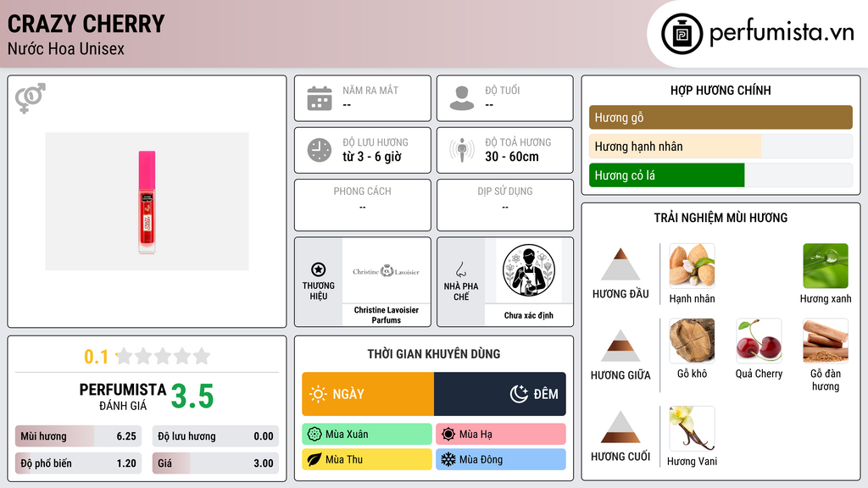Select the Ngày daytime segment
This screenshot has height=488, width=868.
368,394
